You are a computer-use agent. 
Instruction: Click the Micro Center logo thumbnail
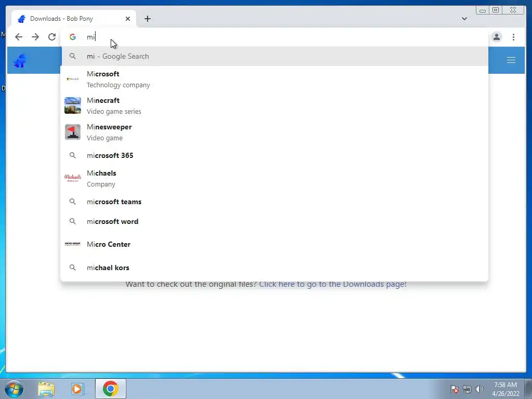point(73,244)
